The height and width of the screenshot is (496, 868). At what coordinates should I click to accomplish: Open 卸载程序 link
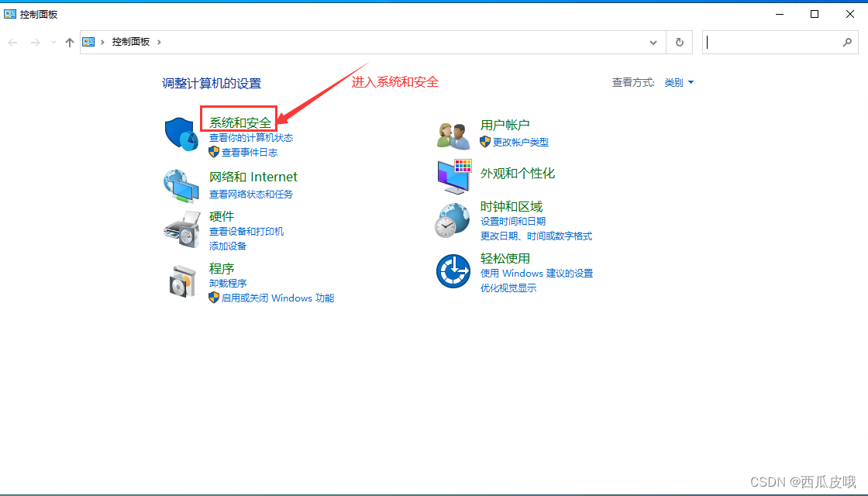(228, 284)
